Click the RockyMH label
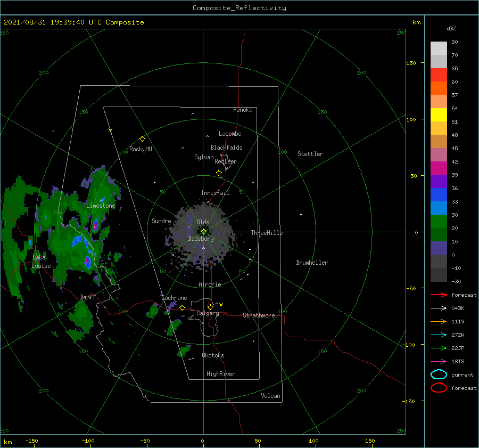 pos(141,149)
